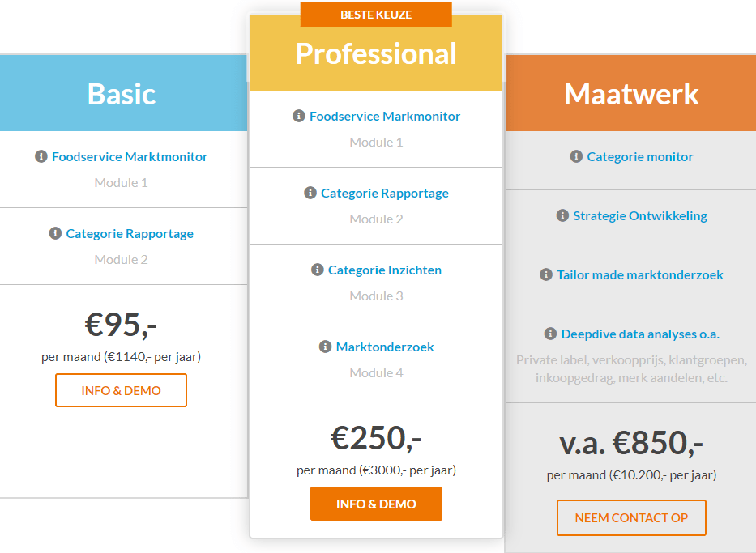
Task: Click info icon beside Strategie Ontwikkeling
Action: click(562, 215)
